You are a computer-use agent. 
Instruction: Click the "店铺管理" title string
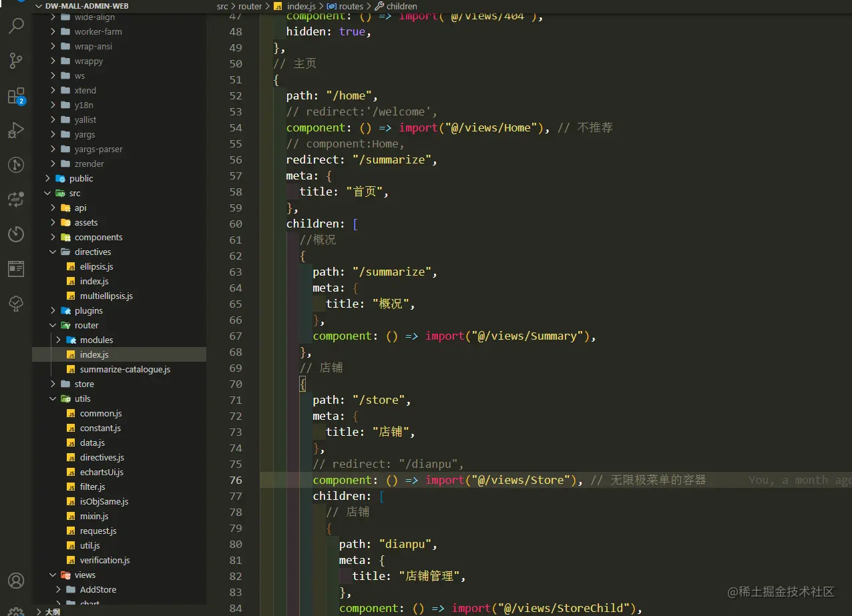[429, 576]
